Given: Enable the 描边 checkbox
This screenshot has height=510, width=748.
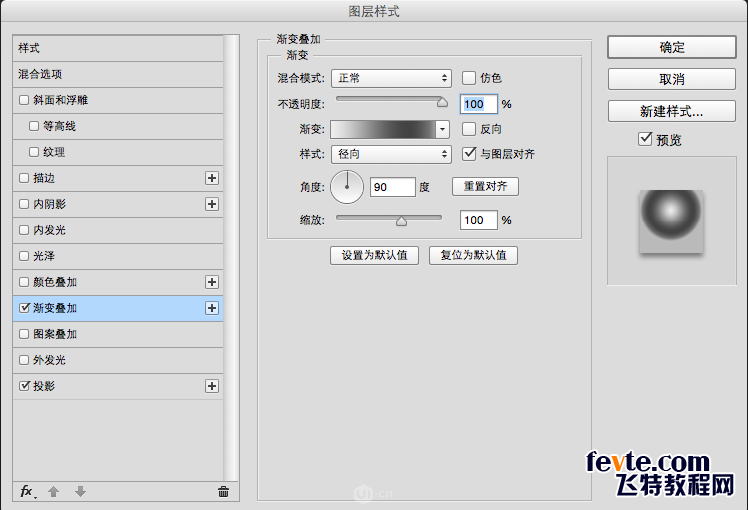Looking at the screenshot, I should point(24,178).
